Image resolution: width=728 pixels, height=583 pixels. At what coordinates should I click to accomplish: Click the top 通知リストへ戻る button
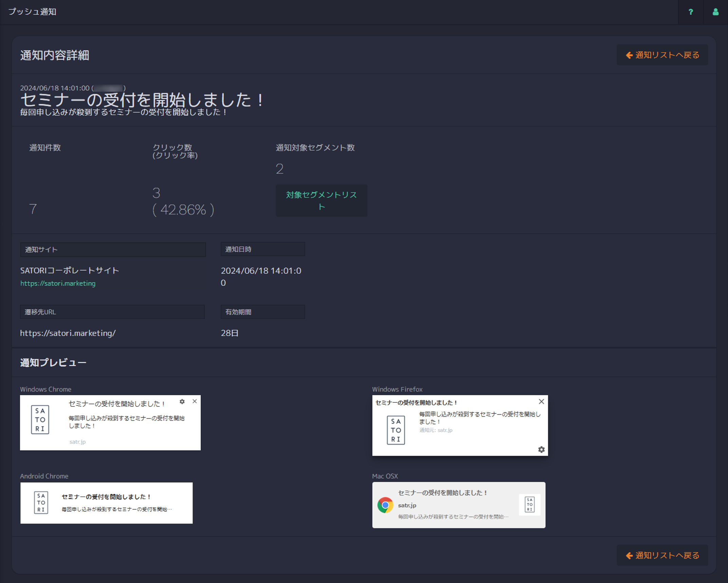[662, 55]
